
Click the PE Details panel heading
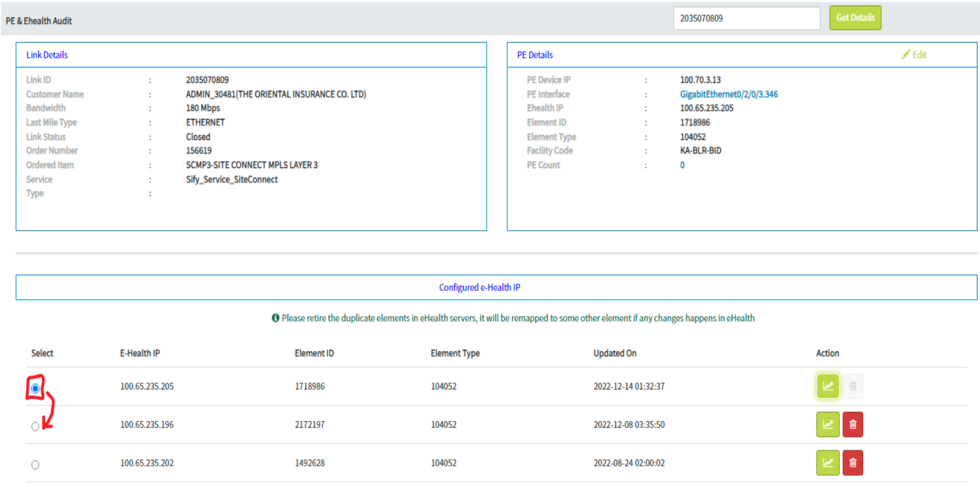(x=535, y=55)
